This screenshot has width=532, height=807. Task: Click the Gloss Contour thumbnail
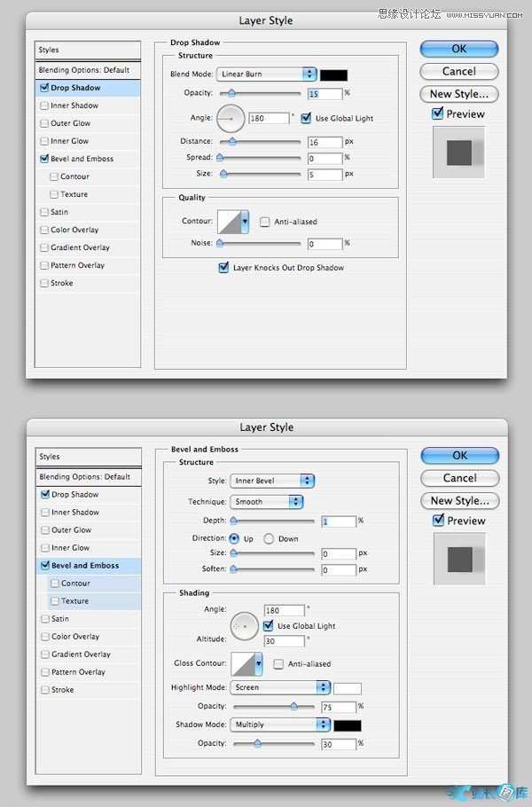coord(241,663)
